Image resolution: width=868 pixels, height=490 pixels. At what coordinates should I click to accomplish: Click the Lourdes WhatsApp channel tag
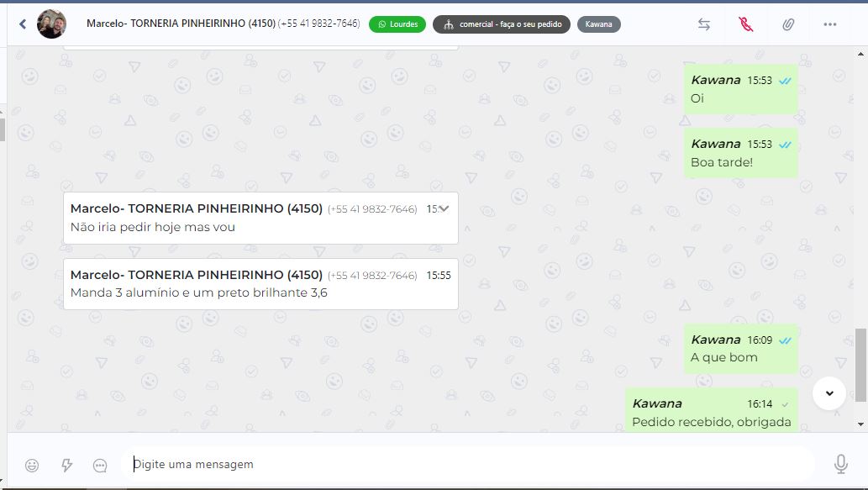pos(397,24)
